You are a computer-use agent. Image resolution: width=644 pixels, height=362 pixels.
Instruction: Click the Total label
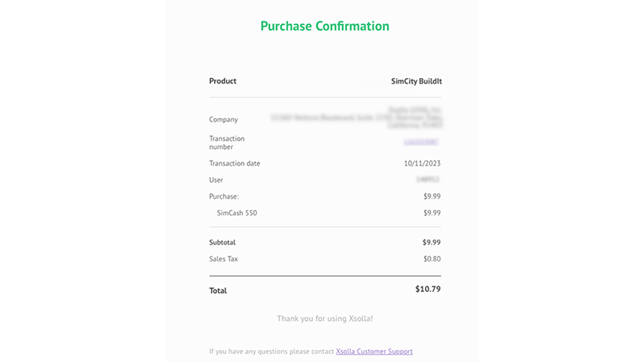coord(218,290)
